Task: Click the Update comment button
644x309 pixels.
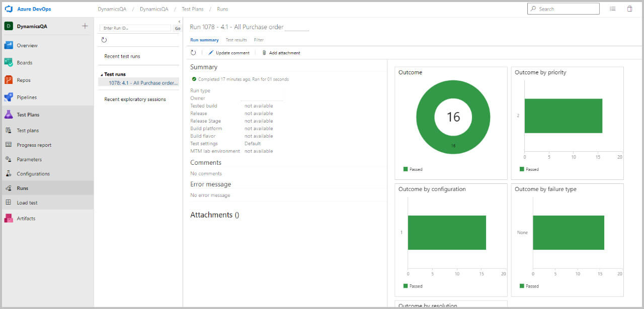Action: [229, 53]
